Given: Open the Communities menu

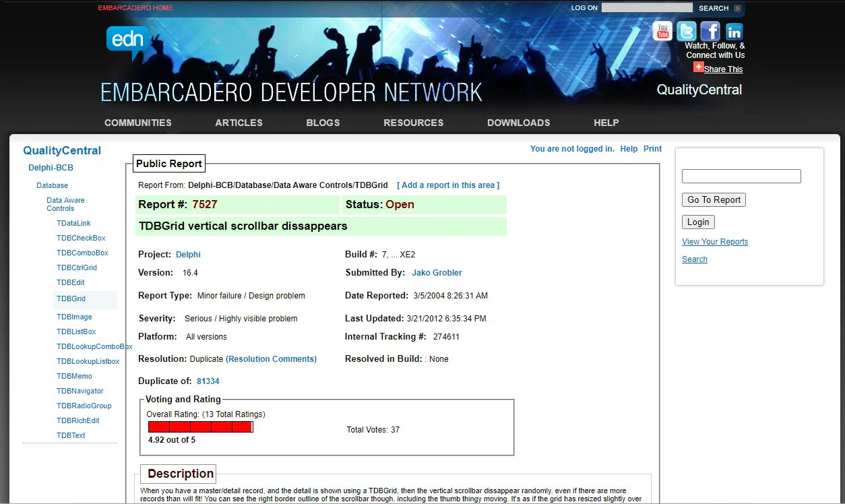Looking at the screenshot, I should (138, 123).
